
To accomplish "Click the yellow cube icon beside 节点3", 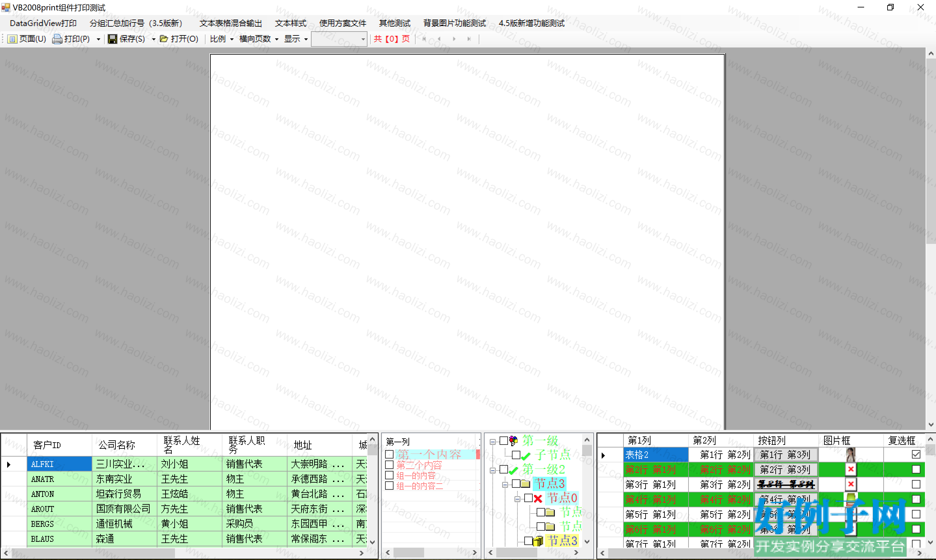I will 538,541.
